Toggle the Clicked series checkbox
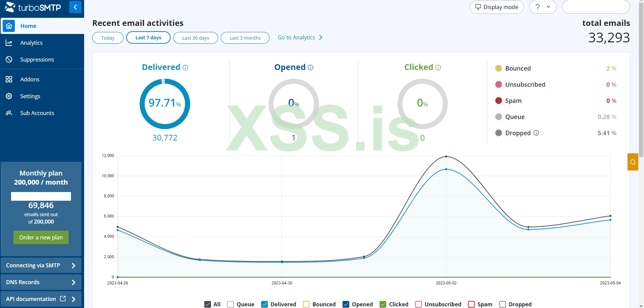The height and width of the screenshot is (308, 644). click(383, 304)
